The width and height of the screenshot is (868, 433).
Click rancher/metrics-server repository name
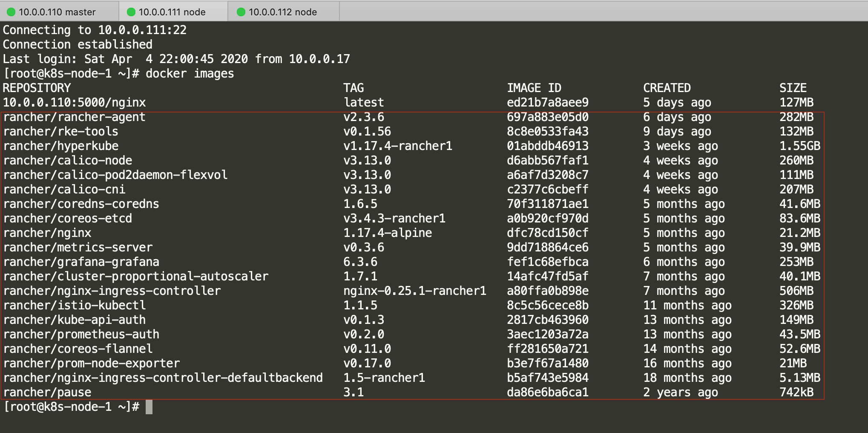[x=78, y=248]
